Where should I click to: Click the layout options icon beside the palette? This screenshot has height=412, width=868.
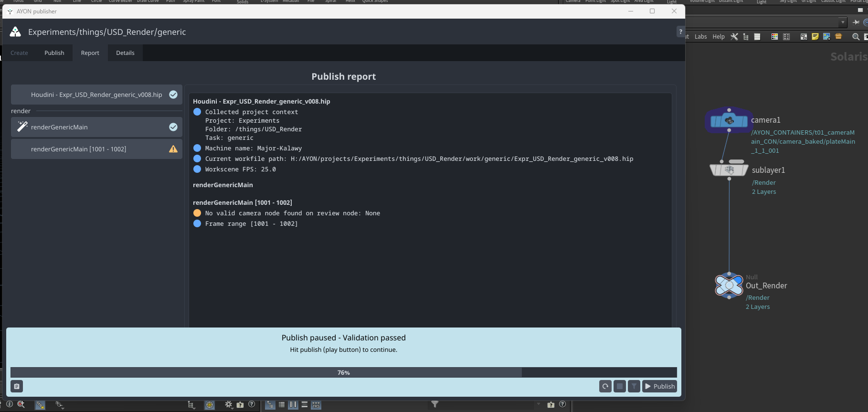click(x=786, y=37)
